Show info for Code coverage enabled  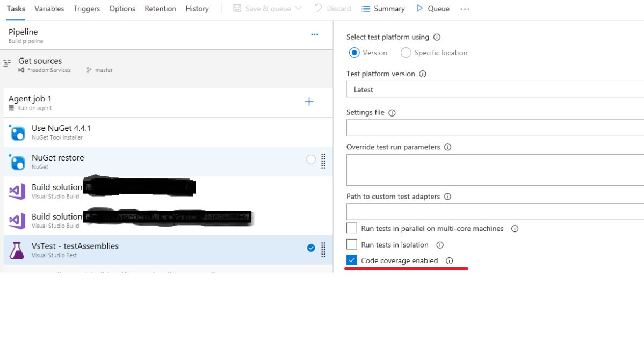[x=450, y=260]
